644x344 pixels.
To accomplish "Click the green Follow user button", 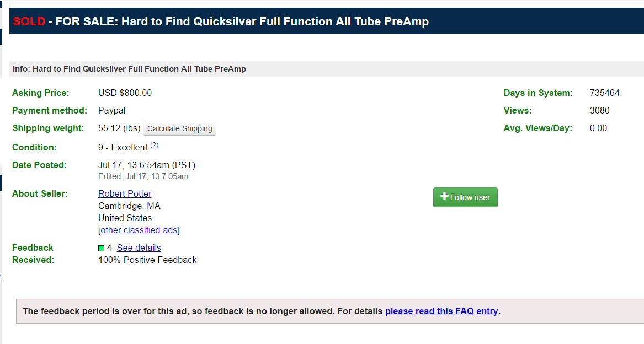I will 465,197.
